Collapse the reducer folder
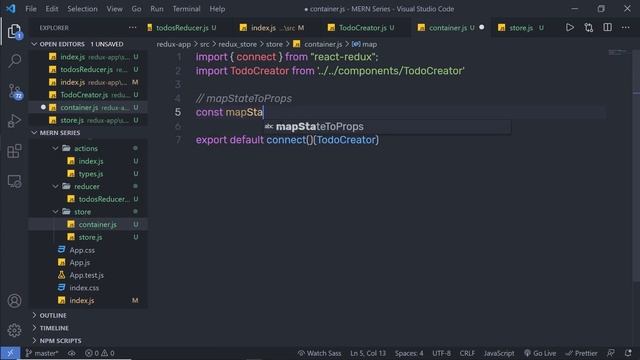The image size is (640, 360). click(x=56, y=186)
